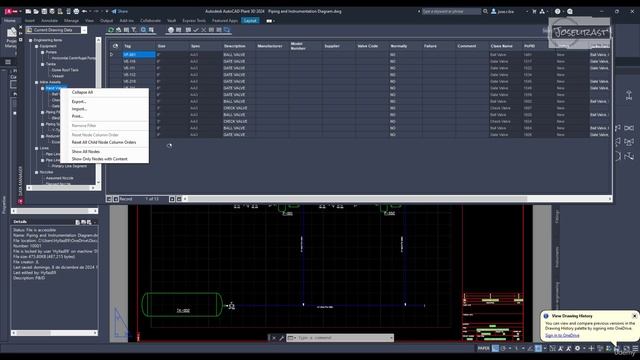Viewport: 640px width, 360px height.
Task: Click the New drawing icon in Quick Access toolbar
Action: click(x=28, y=11)
